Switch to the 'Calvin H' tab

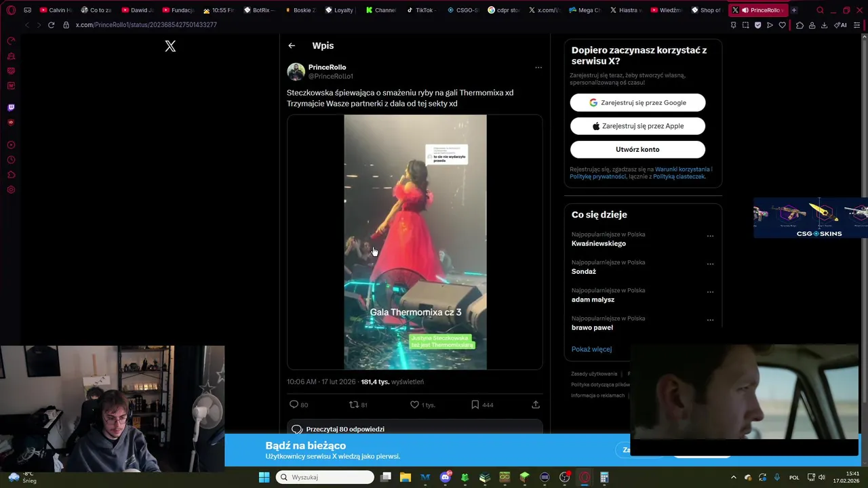56,10
